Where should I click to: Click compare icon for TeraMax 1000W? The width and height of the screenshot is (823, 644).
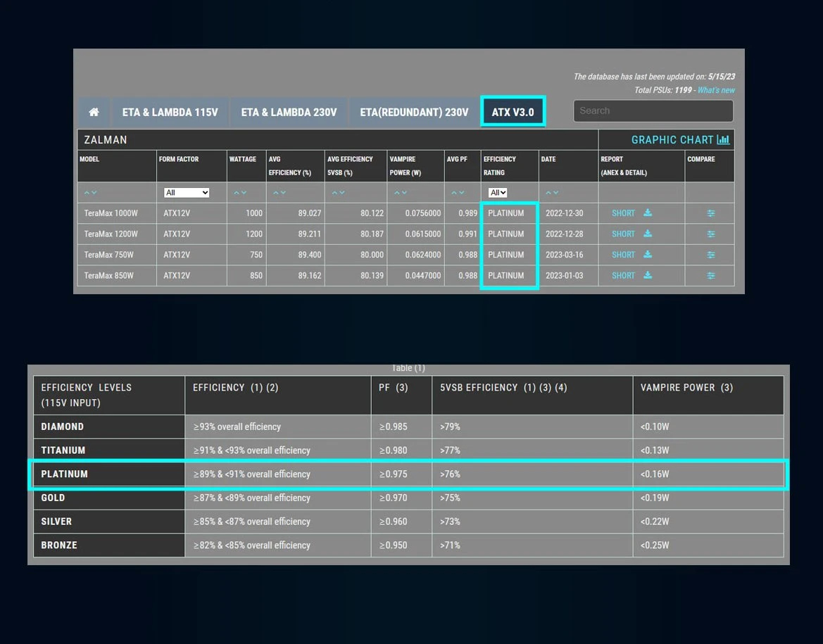point(710,213)
